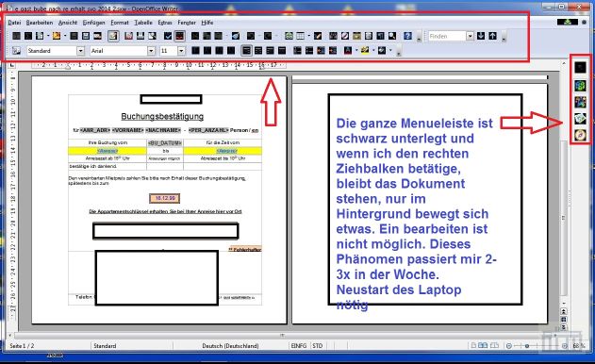The image size is (595, 364).
Task: Open Data Sources icon
Action: tap(369, 36)
